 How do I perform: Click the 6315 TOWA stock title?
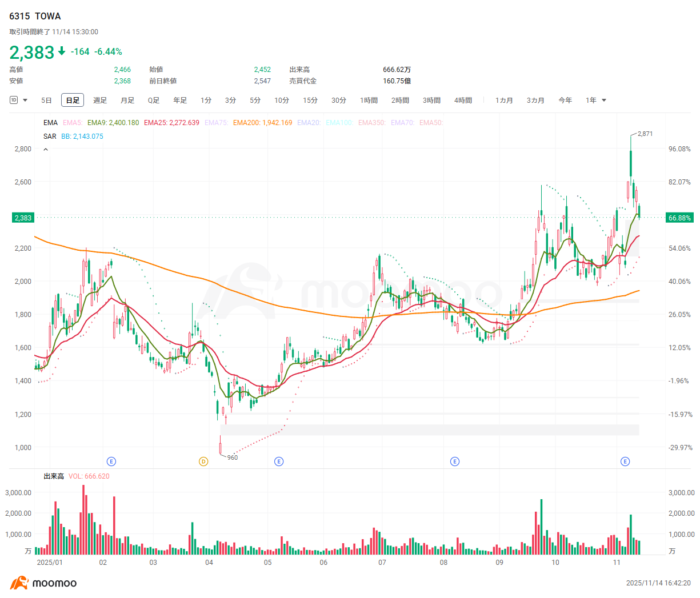tap(35, 16)
